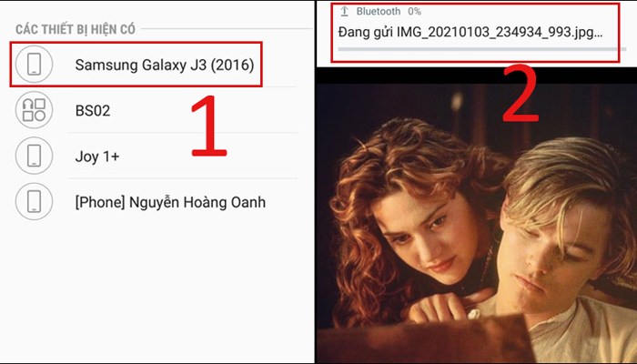637x364 pixels.
Task: Choose Joy 1+ from device list
Action: (97, 157)
